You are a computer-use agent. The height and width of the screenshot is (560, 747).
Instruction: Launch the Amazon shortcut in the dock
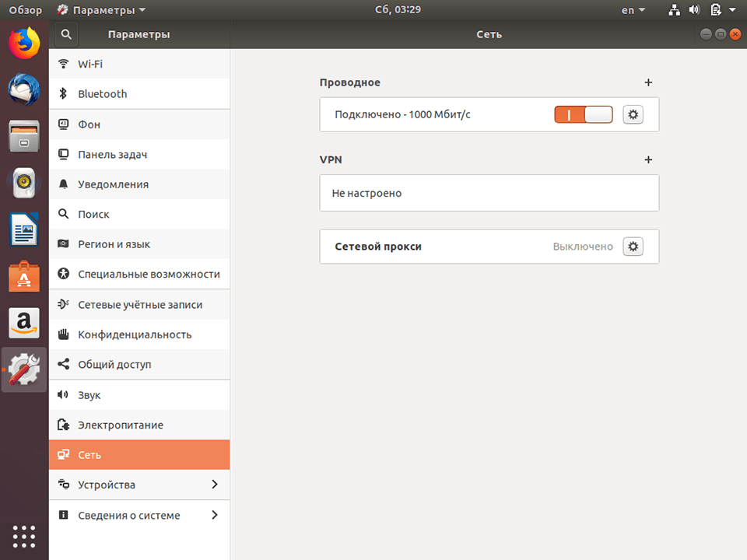pyautogui.click(x=23, y=322)
